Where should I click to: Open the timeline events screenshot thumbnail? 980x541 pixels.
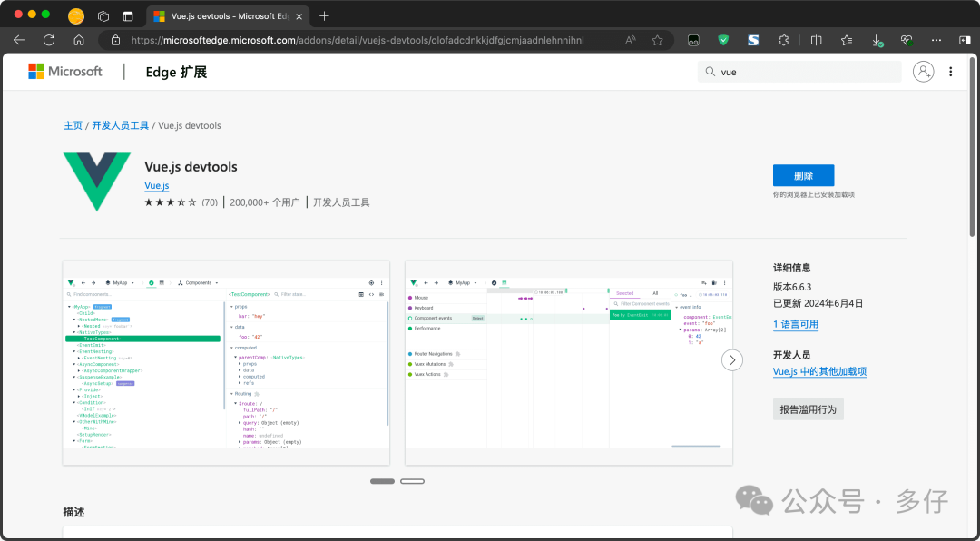pyautogui.click(x=569, y=363)
